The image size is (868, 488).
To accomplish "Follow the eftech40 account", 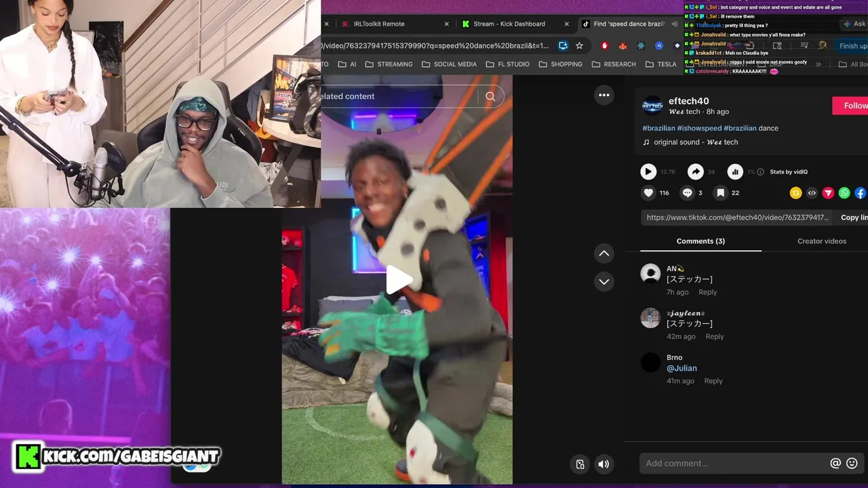I will [850, 106].
